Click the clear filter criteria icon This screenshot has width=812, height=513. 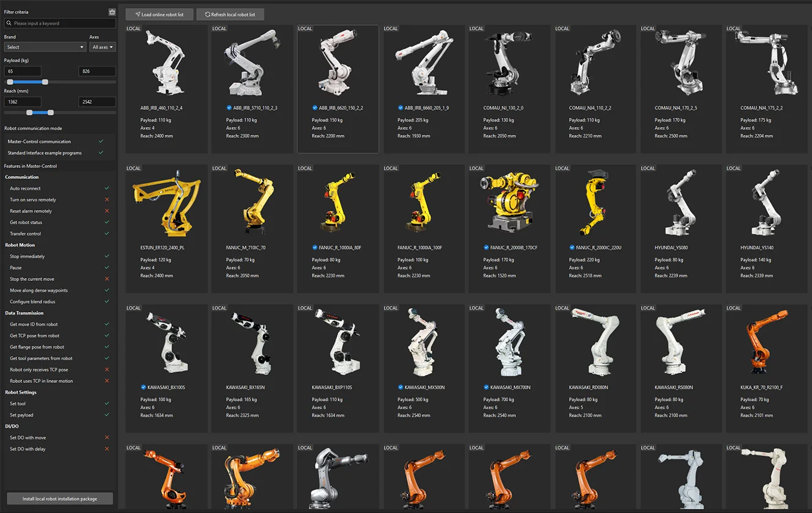(112, 12)
